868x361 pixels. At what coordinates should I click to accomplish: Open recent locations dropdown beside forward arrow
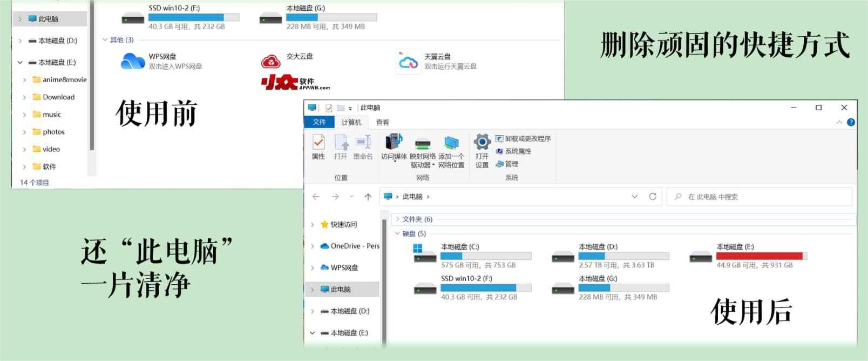pos(351,197)
